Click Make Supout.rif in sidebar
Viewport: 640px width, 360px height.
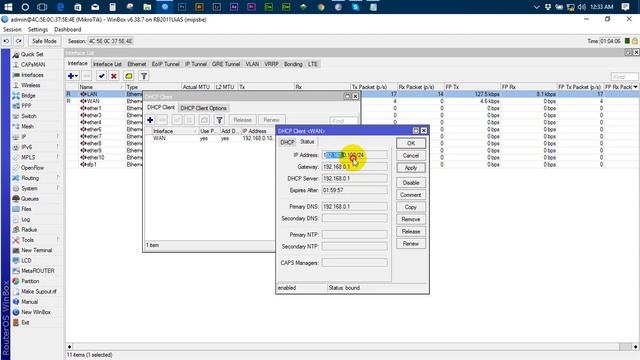coord(38,291)
